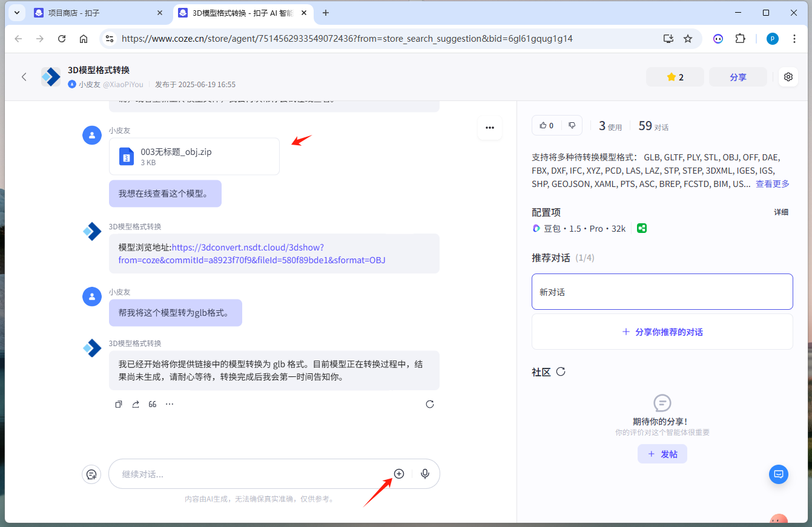Install the page as an app

(668, 39)
